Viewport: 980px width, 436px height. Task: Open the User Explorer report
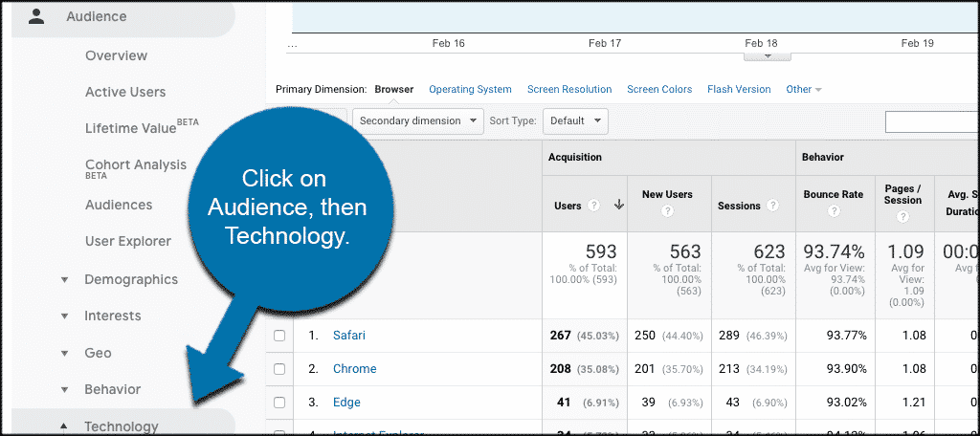(x=128, y=241)
